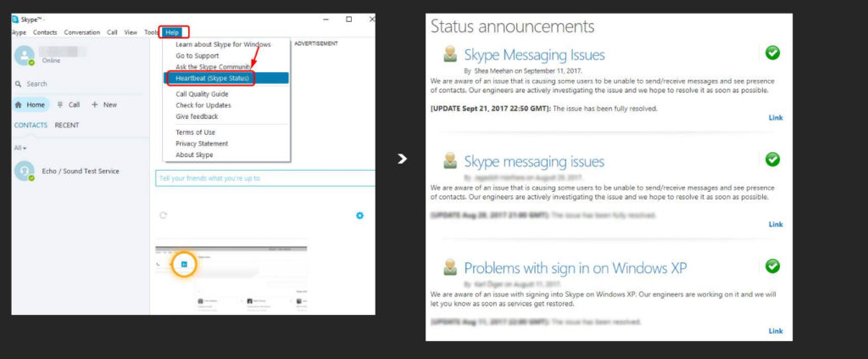Screen dimensions: 868x359
Task: Open Privacy Statement
Action: pos(202,143)
